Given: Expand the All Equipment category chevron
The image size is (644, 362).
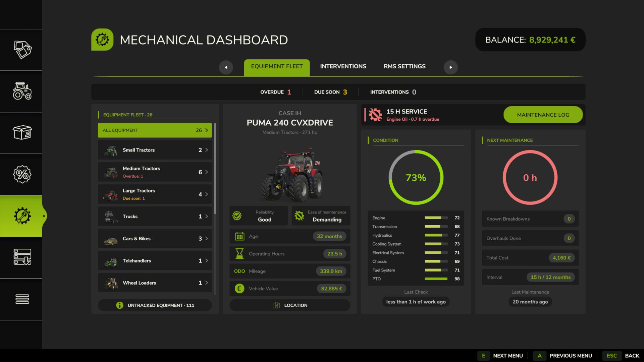Looking at the screenshot, I should coord(207,130).
